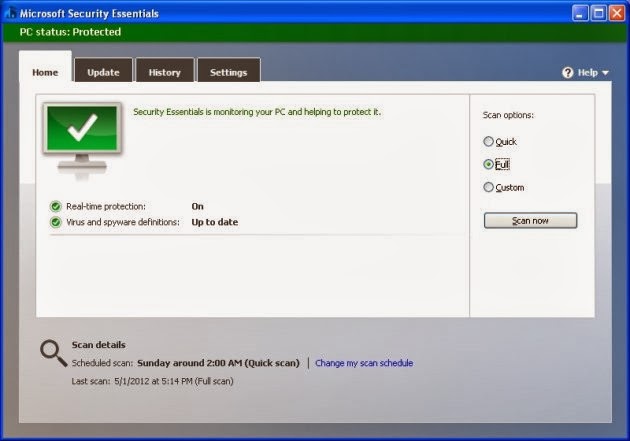
Task: Start scanning with Scan now button
Action: [x=530, y=220]
